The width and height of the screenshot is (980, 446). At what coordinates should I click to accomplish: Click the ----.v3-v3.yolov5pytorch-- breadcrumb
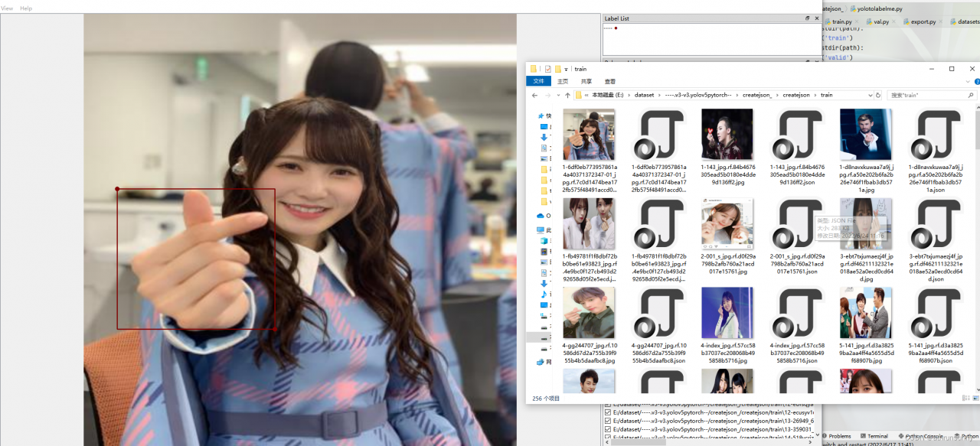click(x=698, y=95)
